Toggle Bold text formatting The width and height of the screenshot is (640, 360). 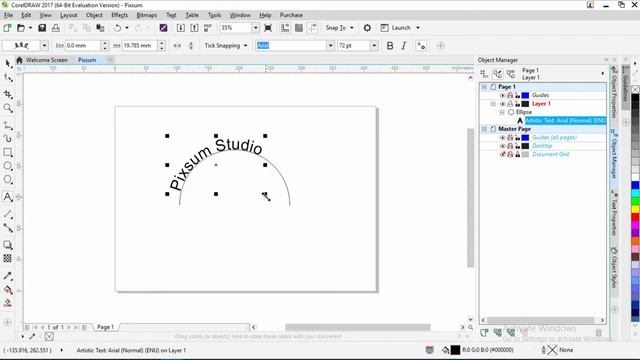tap(390, 46)
